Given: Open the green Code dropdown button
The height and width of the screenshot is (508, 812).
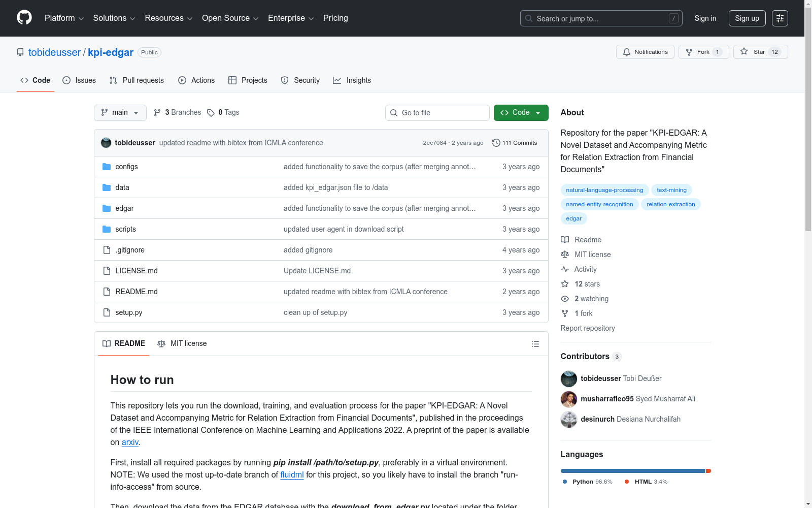Looking at the screenshot, I should (x=521, y=113).
